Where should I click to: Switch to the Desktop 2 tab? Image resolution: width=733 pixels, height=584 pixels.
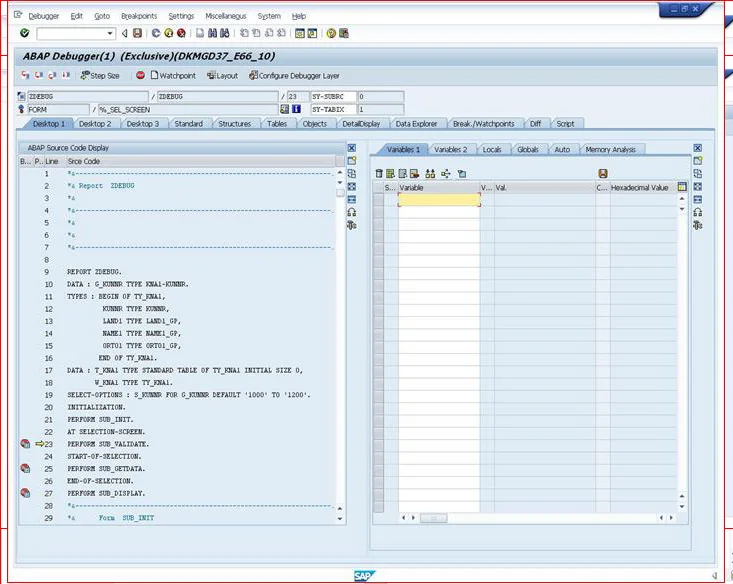[x=95, y=123]
